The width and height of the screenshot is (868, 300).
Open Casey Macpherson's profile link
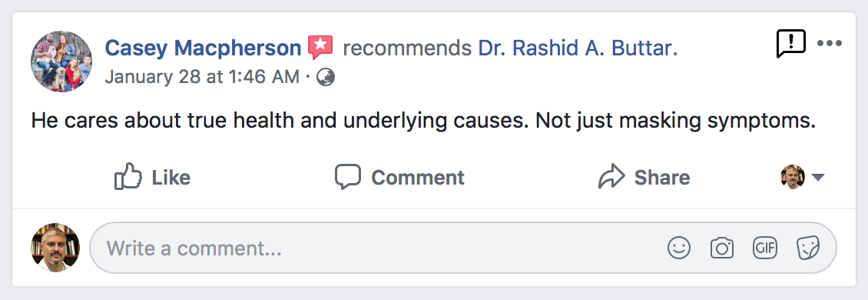tap(203, 48)
